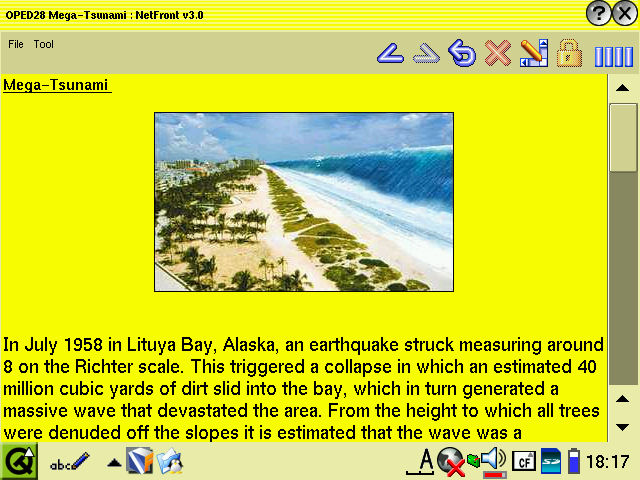Image resolution: width=640 pixels, height=480 pixels.
Task: Open the taskbar document editor icon
Action: (x=140, y=461)
